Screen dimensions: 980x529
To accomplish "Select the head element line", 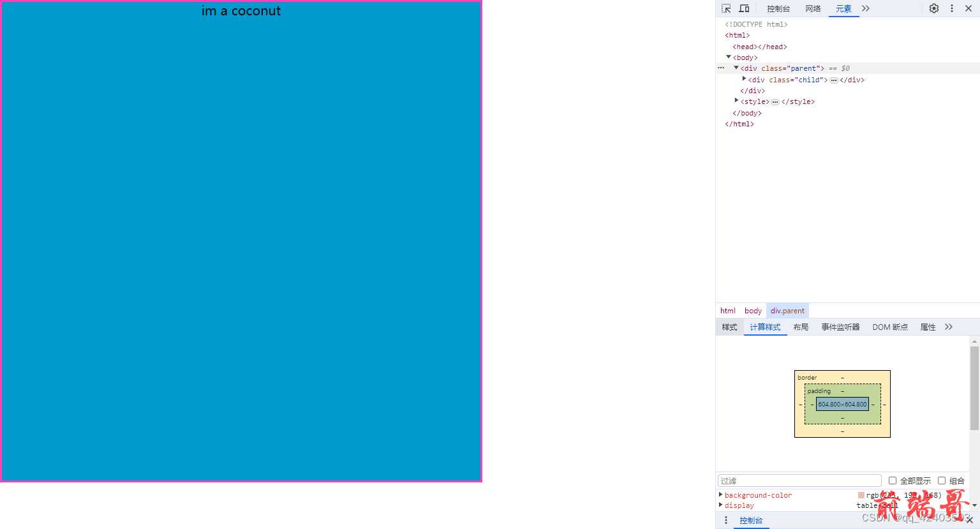I will click(760, 47).
